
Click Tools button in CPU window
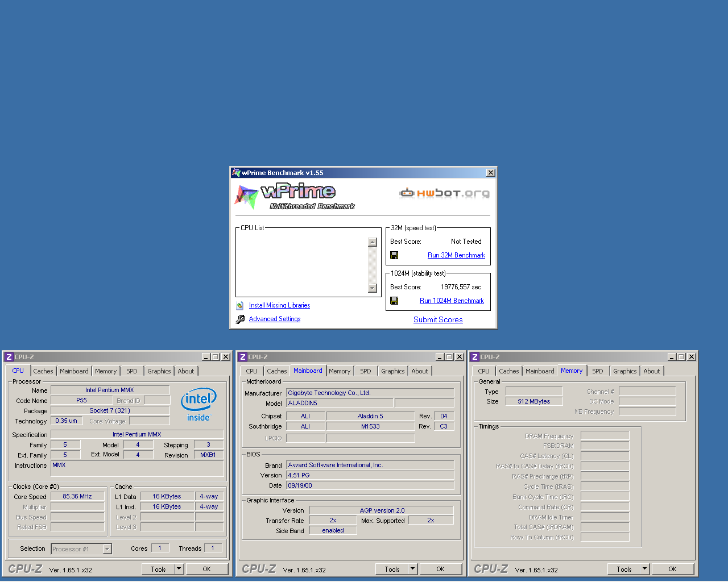158,569
